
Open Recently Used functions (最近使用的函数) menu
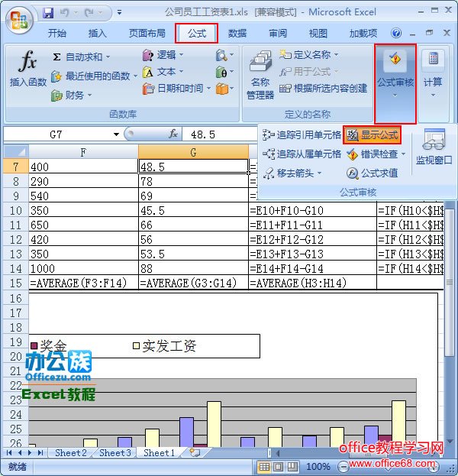coord(95,76)
